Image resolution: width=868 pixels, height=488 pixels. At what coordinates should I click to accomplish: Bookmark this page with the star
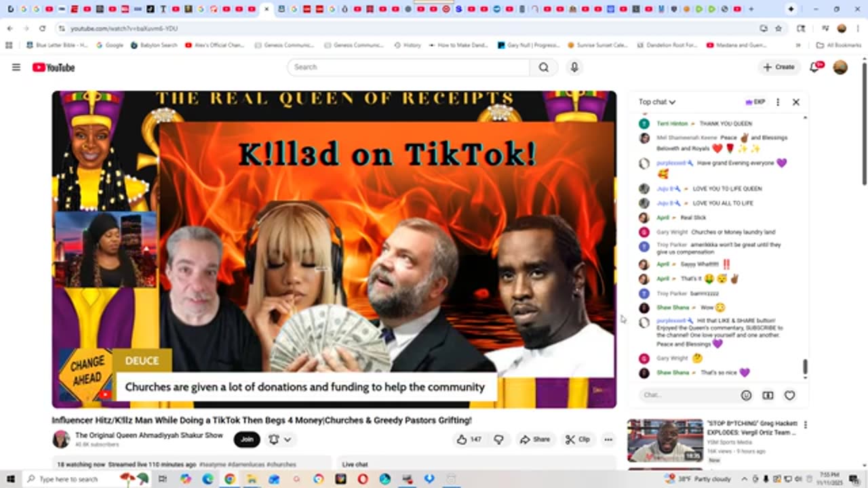(778, 28)
